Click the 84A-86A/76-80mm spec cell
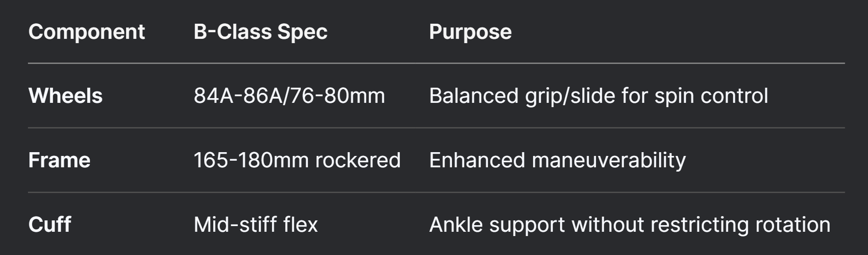868x255 pixels. pyautogui.click(x=289, y=96)
